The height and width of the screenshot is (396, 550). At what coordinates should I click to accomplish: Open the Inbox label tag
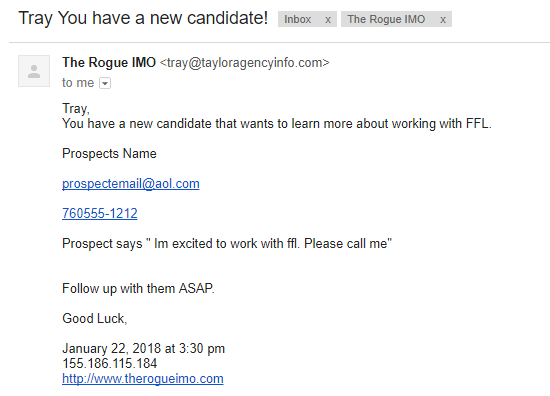point(298,19)
